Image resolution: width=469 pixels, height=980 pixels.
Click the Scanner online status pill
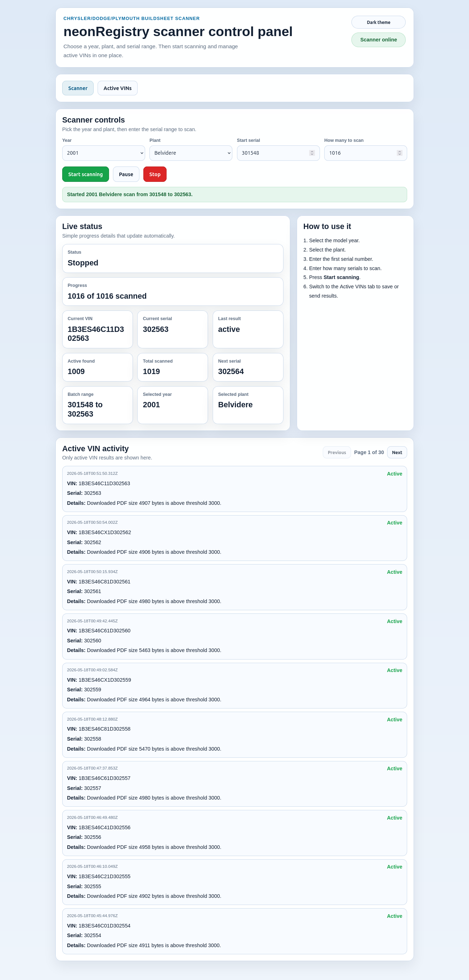click(x=378, y=40)
